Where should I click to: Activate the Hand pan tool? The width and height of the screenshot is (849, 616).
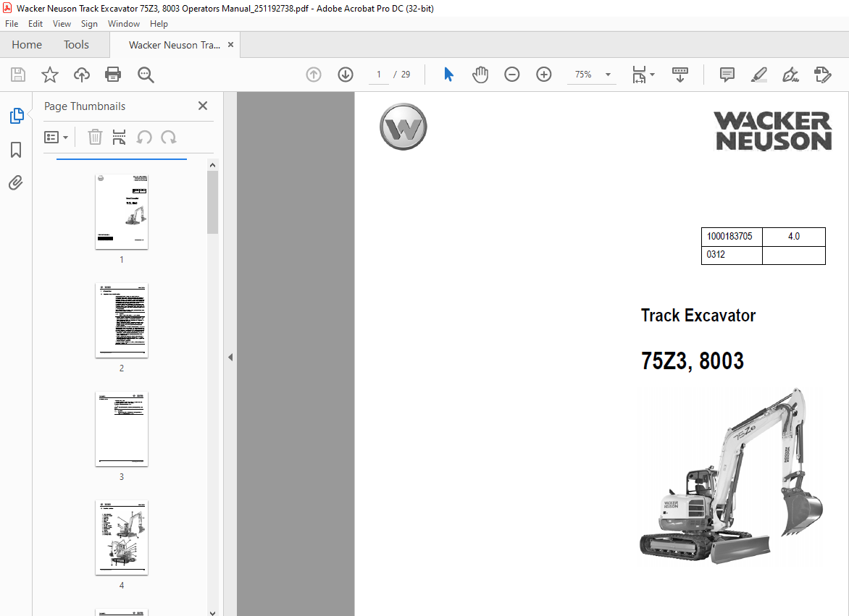click(480, 75)
